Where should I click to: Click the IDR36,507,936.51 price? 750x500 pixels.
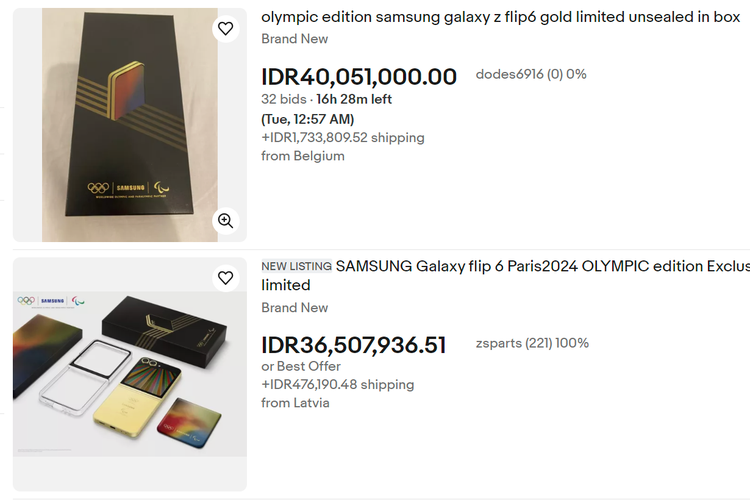[x=354, y=345]
